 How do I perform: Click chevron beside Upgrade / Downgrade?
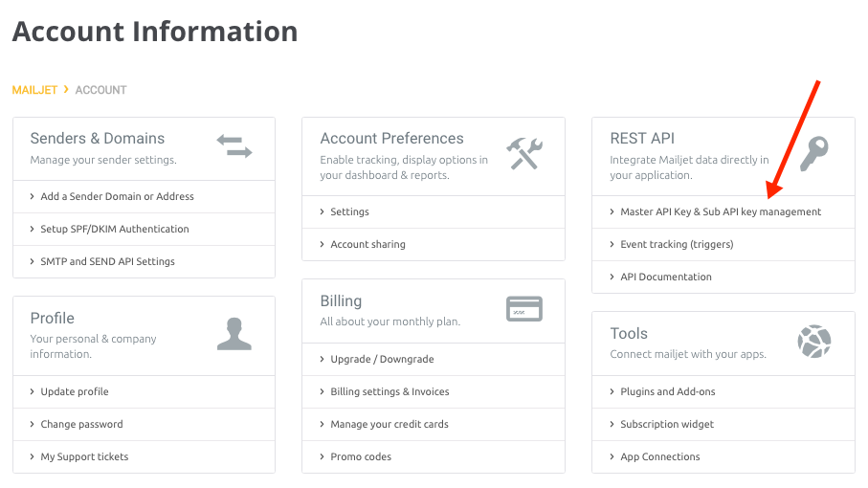(322, 359)
